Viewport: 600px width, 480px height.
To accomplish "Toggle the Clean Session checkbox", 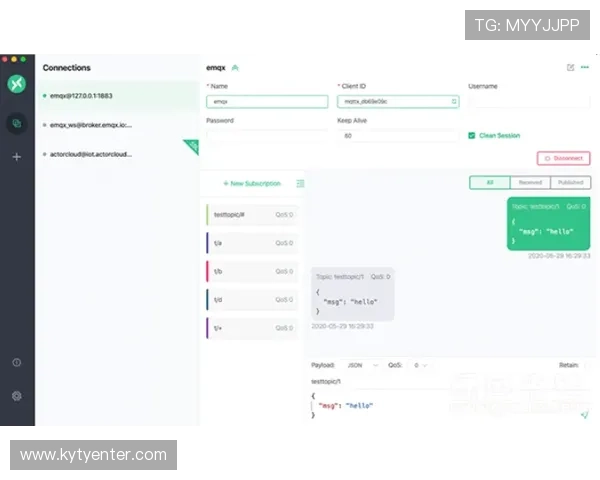I will [x=472, y=135].
